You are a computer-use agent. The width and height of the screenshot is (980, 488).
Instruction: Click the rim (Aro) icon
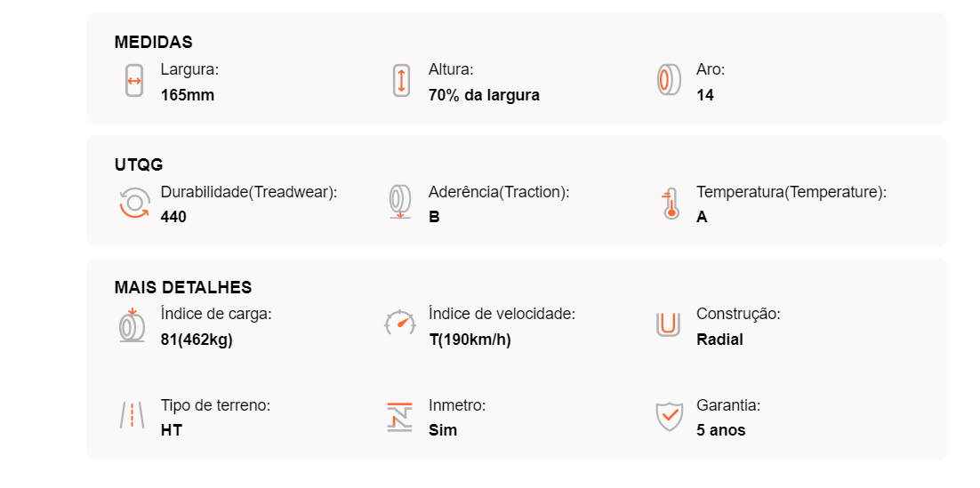point(668,80)
